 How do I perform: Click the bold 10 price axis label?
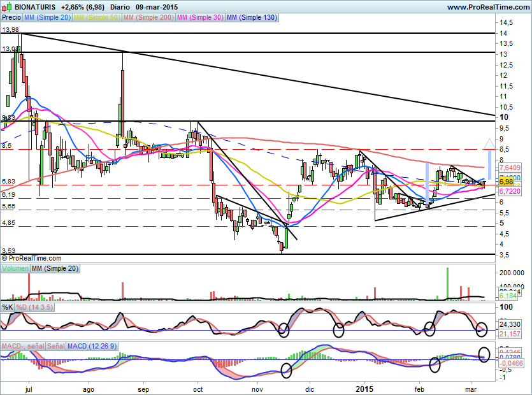[504, 117]
